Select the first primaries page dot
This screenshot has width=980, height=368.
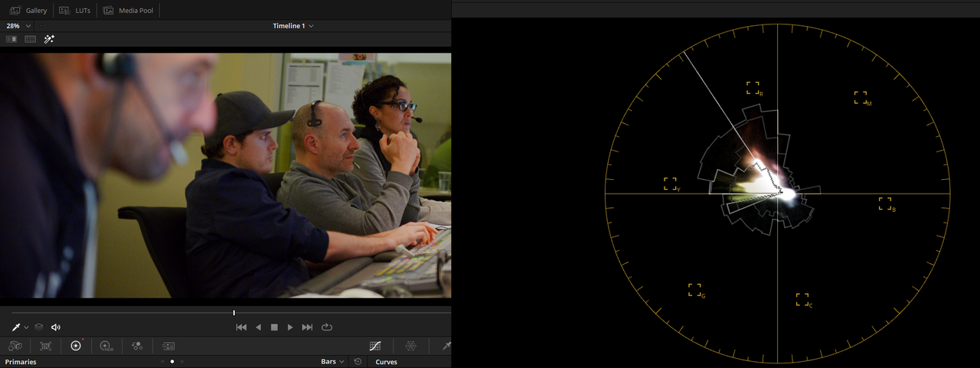tap(162, 361)
